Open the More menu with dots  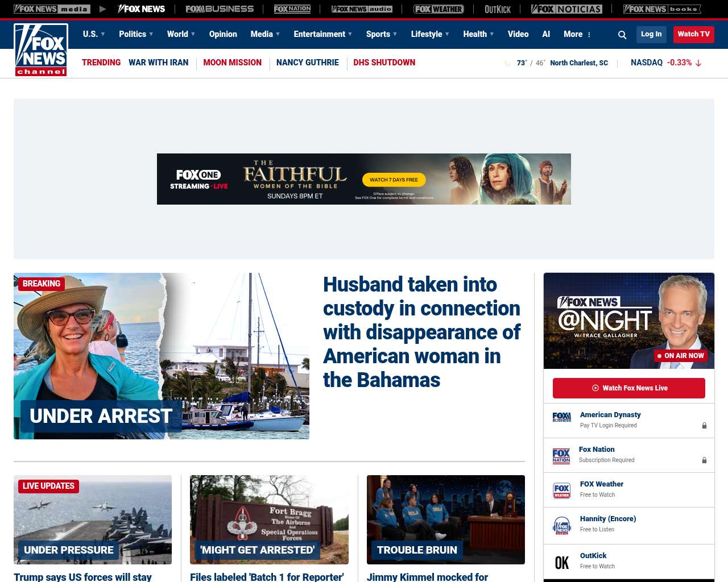[577, 34]
